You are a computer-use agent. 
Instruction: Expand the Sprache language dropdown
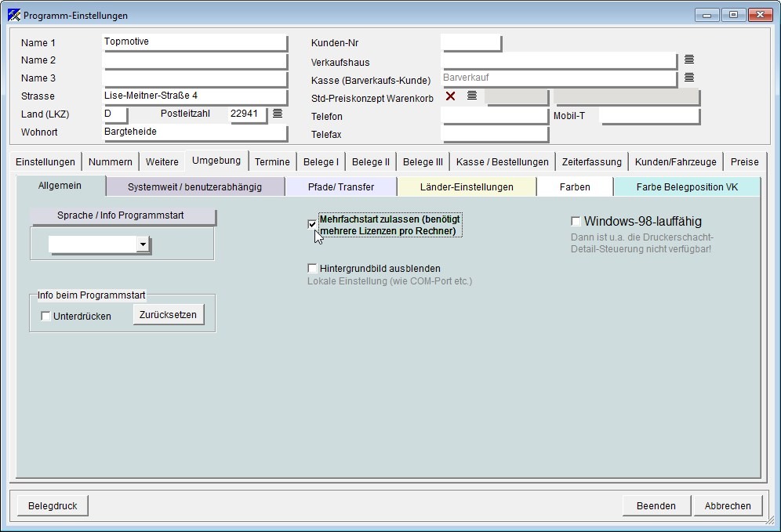tap(143, 244)
